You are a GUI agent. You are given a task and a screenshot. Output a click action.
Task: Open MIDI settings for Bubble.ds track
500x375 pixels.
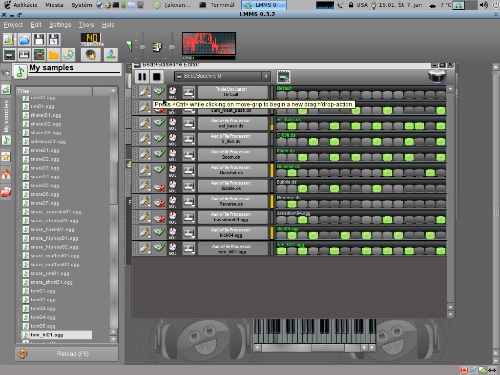click(189, 185)
